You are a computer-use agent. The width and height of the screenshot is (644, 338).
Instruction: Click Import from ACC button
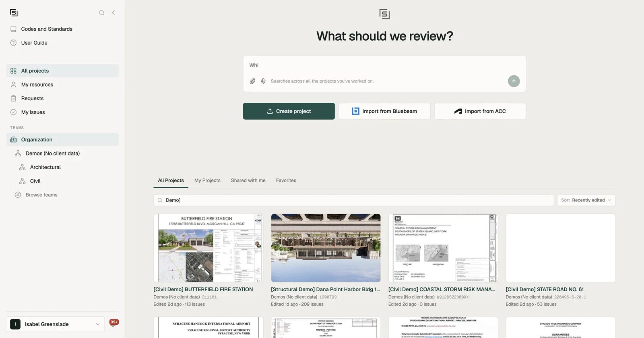coord(480,111)
